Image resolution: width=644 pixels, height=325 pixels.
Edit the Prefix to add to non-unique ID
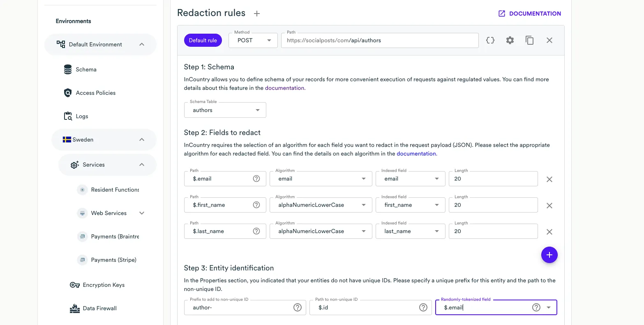238,307
